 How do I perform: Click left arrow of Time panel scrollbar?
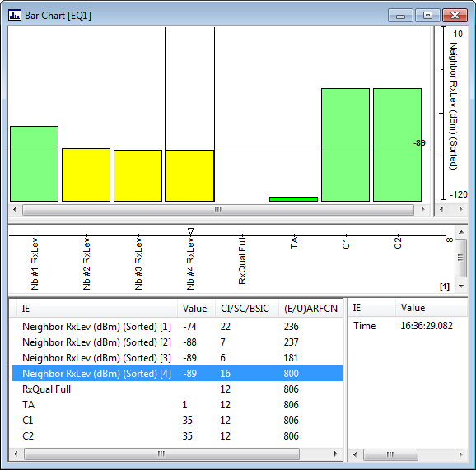point(355,454)
